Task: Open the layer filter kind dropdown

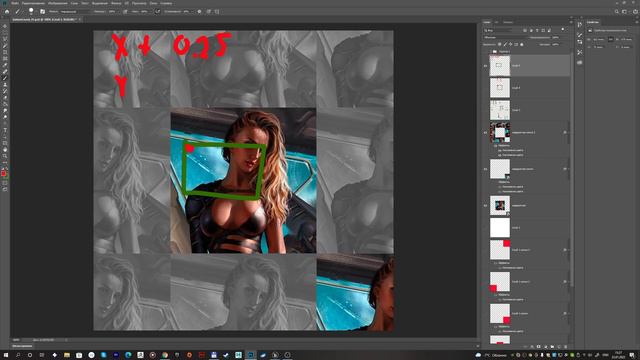Action: click(498, 30)
